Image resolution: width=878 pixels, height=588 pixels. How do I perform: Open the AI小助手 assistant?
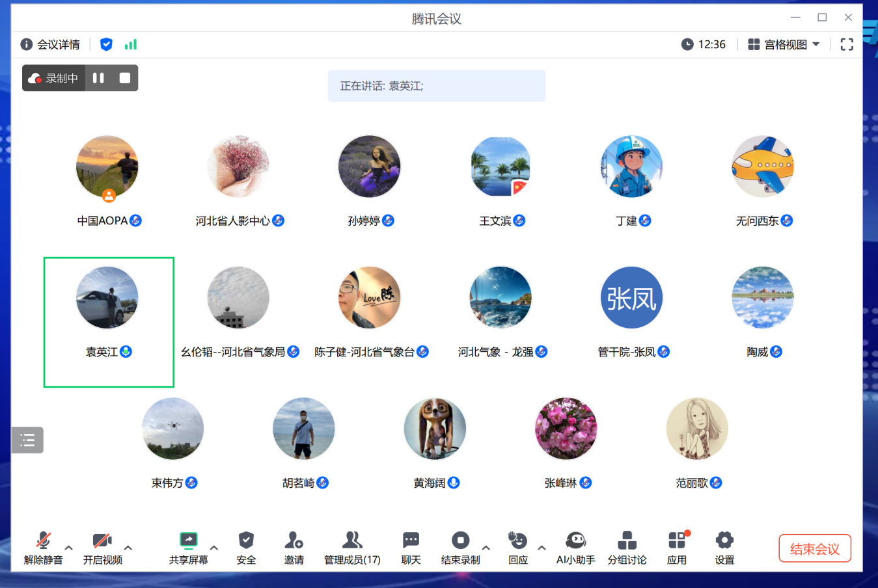pyautogui.click(x=575, y=546)
